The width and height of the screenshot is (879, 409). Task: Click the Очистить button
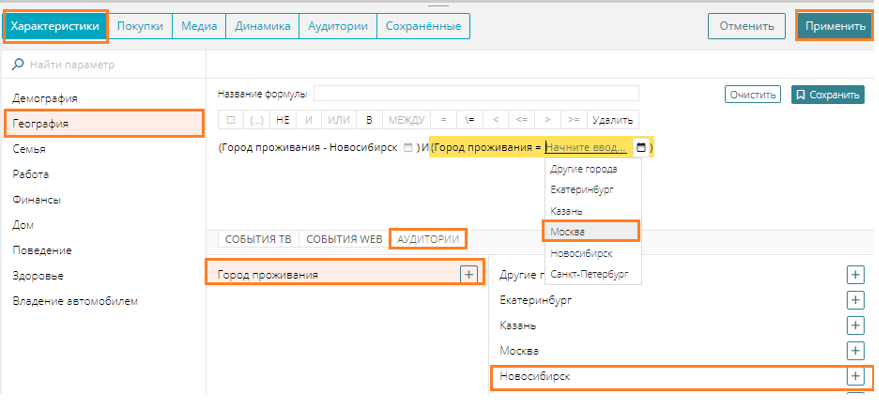pyautogui.click(x=752, y=95)
